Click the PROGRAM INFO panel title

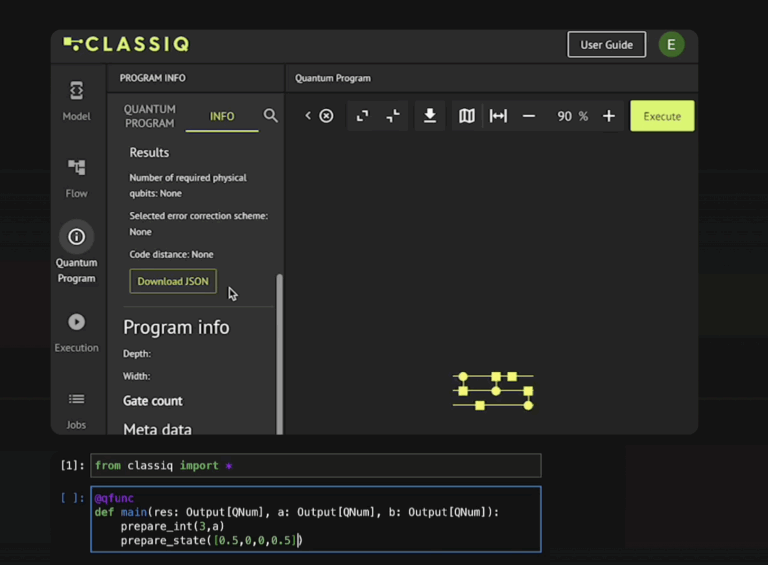click(x=153, y=78)
